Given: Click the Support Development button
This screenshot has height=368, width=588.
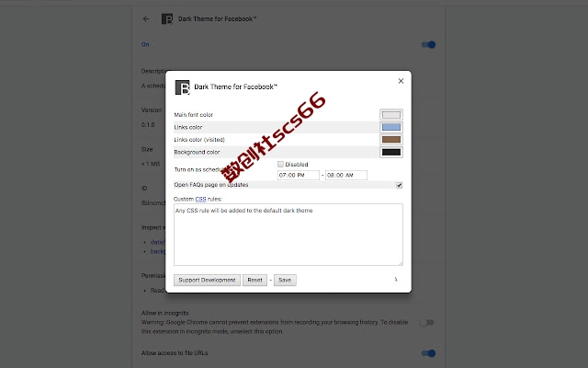Looking at the screenshot, I should pos(207,280).
